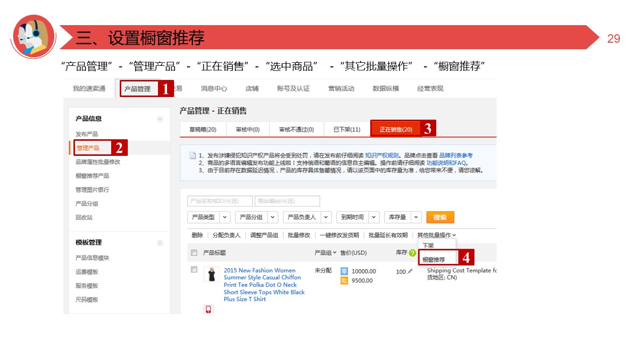Viewport: 644px width, 362px height.
Task: Click 发布产品 in the sidebar
Action: [x=87, y=134]
